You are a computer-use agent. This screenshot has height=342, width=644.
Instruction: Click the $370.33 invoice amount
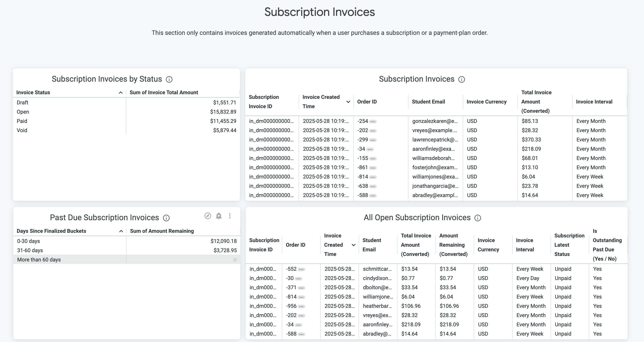pos(531,140)
